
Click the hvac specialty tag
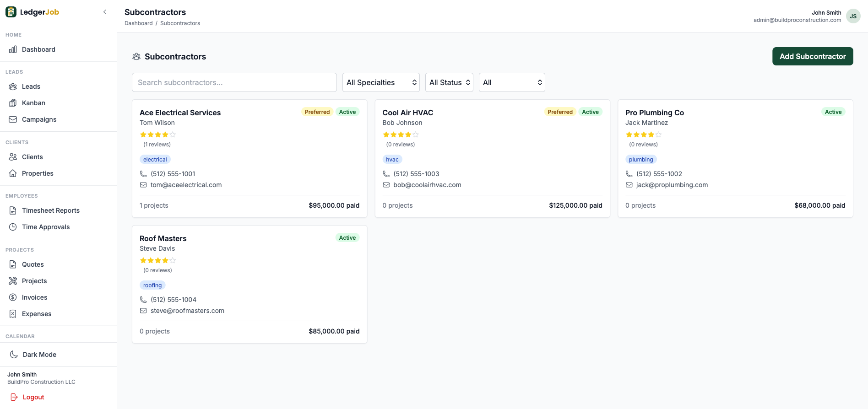pyautogui.click(x=392, y=159)
